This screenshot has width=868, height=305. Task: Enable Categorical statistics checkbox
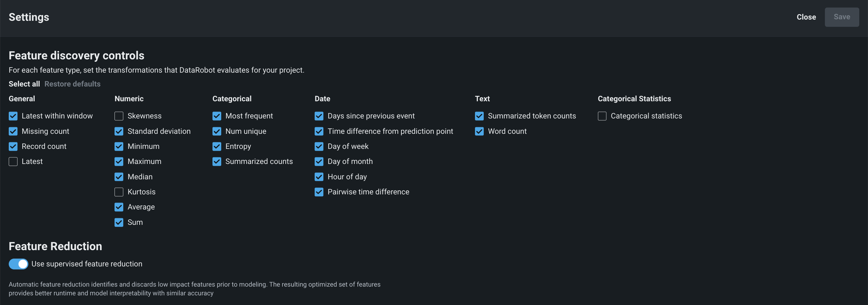[602, 116]
